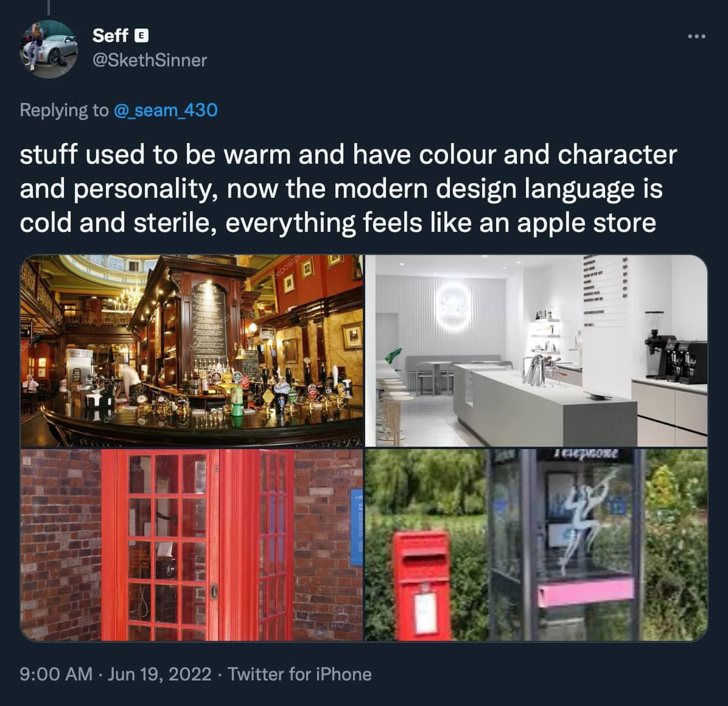View the red telephone box photo
Viewport: 728px width, 706px height.
tap(192, 545)
